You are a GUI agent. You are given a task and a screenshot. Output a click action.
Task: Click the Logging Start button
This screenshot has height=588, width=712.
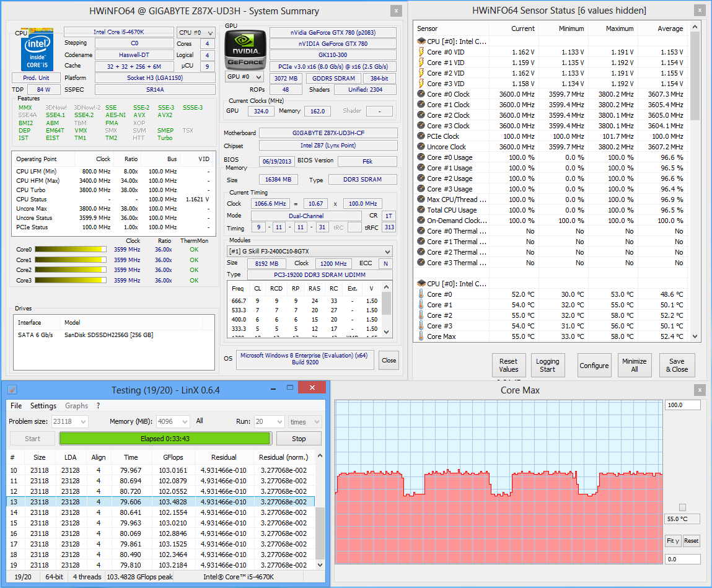547,365
